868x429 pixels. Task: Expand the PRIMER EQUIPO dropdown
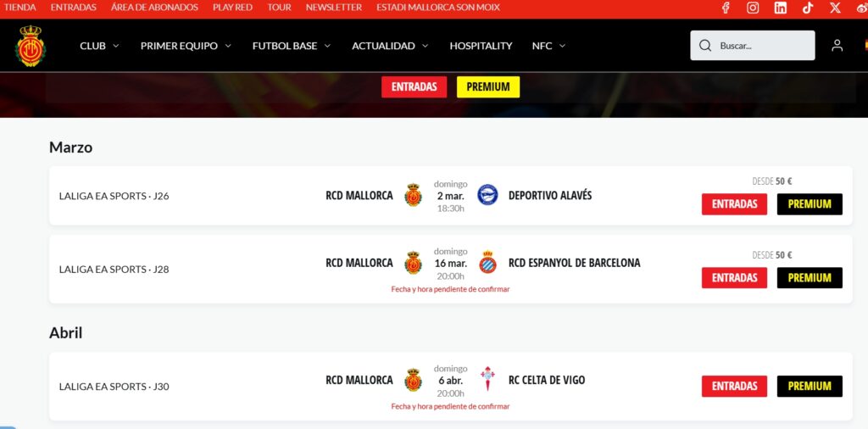[x=186, y=46]
